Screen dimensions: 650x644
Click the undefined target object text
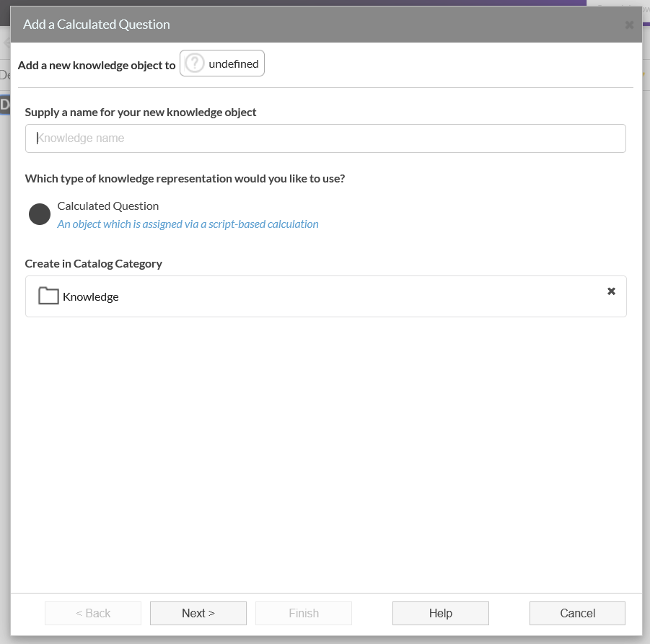233,63
